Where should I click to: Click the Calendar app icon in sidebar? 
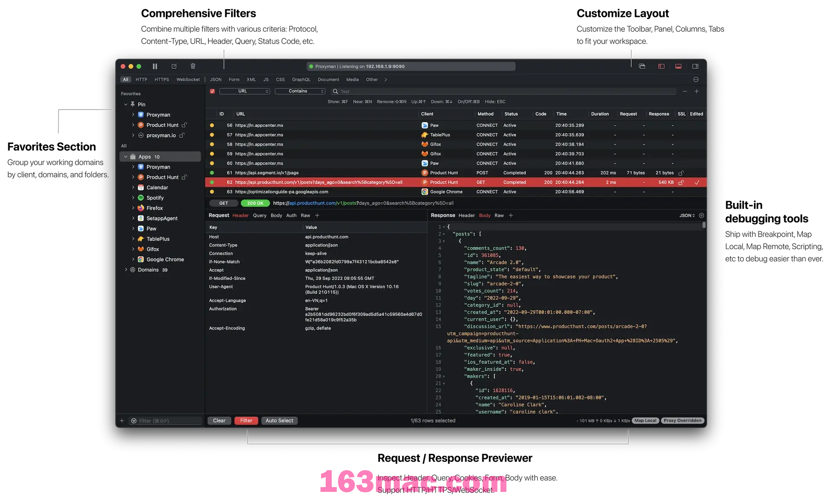[141, 188]
